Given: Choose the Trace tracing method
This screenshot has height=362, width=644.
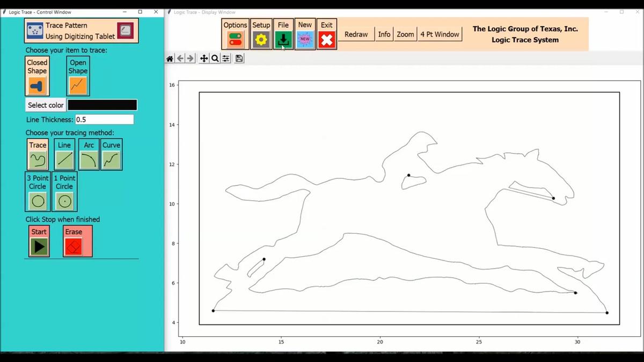Looking at the screenshot, I should tap(38, 154).
